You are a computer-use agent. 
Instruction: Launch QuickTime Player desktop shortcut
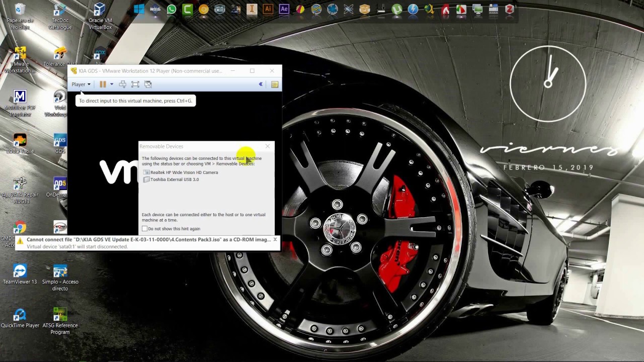(x=20, y=318)
